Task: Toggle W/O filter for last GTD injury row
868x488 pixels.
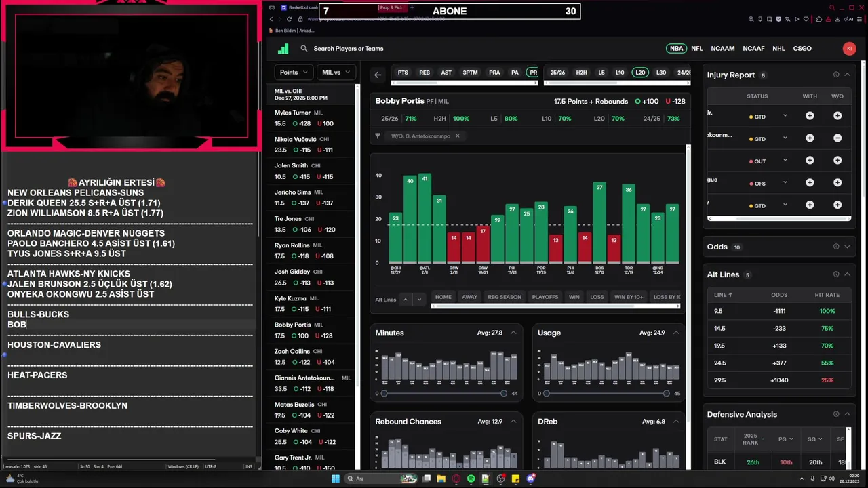Action: (x=837, y=205)
